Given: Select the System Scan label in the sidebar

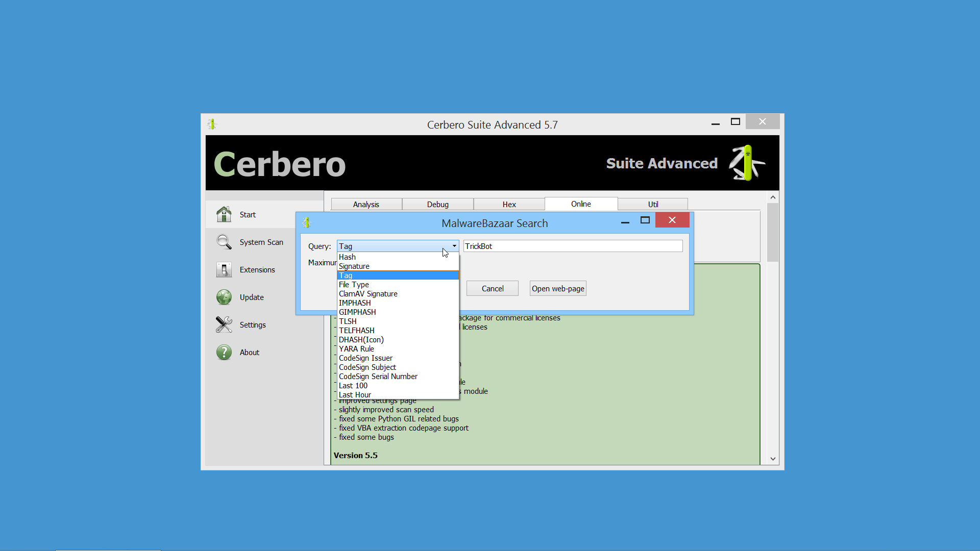Looking at the screenshot, I should pos(261,242).
